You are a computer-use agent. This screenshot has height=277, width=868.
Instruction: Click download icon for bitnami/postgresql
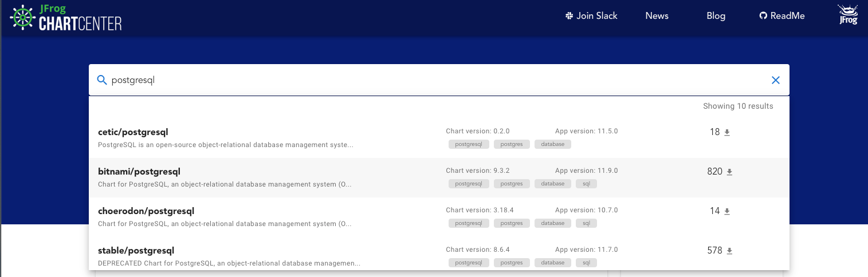click(x=729, y=172)
